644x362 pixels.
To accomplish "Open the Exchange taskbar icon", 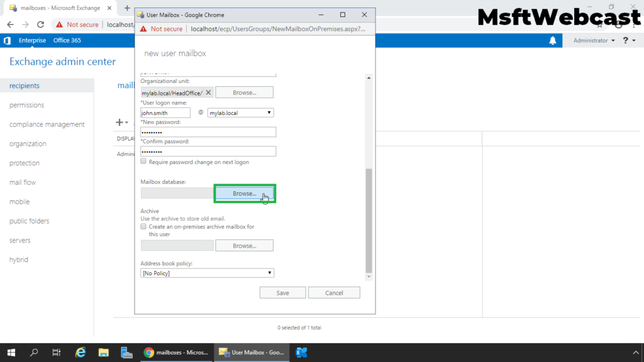I will coord(301,353).
